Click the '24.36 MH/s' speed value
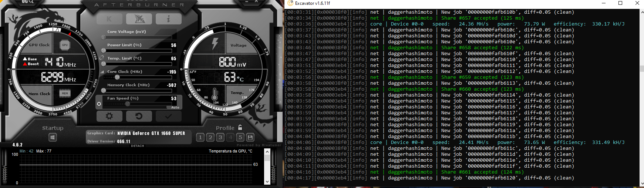This screenshot has width=644, height=188. [x=473, y=24]
